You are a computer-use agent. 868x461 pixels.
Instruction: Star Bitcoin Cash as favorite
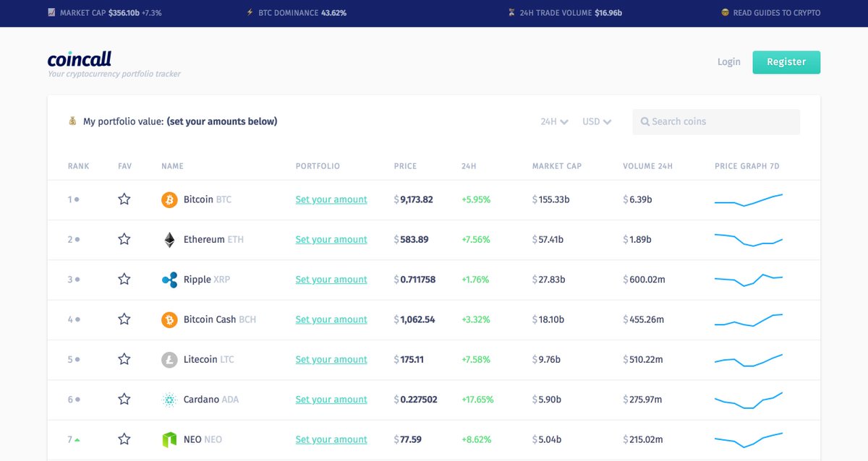[124, 319]
